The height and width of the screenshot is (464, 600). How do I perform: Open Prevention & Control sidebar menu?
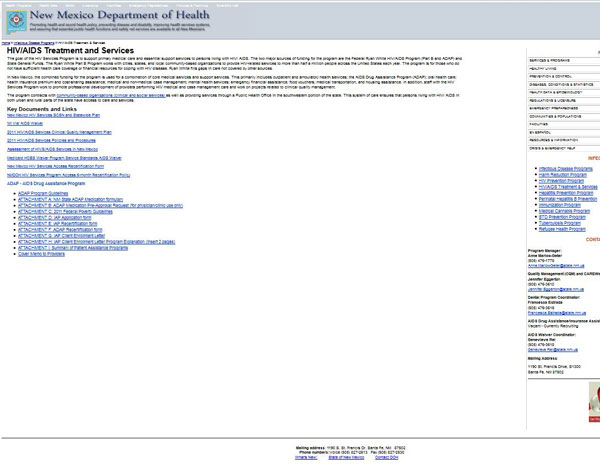coord(564,77)
